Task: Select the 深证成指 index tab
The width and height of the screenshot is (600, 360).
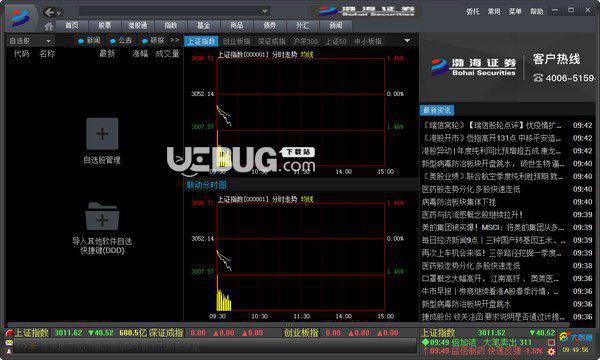Action: pyautogui.click(x=272, y=41)
